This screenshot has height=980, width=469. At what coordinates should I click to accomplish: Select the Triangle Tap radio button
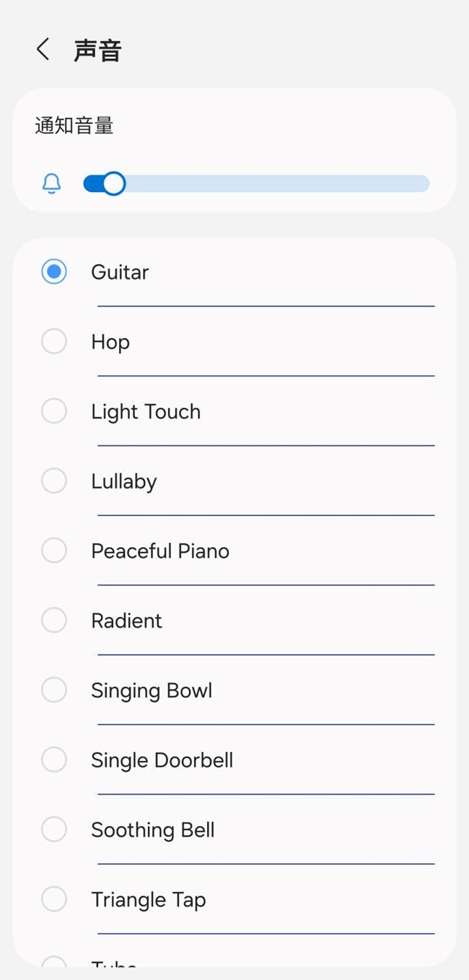pyautogui.click(x=54, y=899)
